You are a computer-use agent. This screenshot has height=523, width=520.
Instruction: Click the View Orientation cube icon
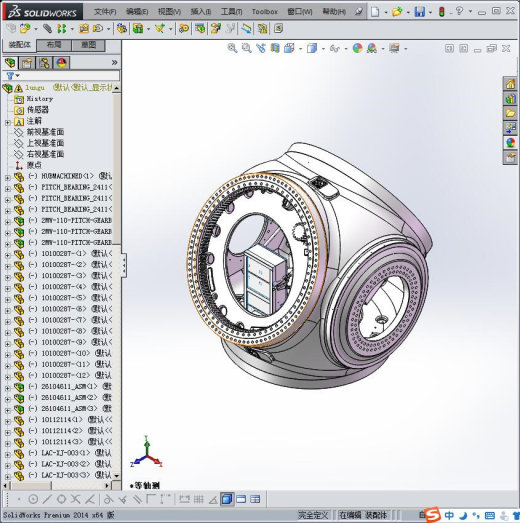click(x=289, y=48)
